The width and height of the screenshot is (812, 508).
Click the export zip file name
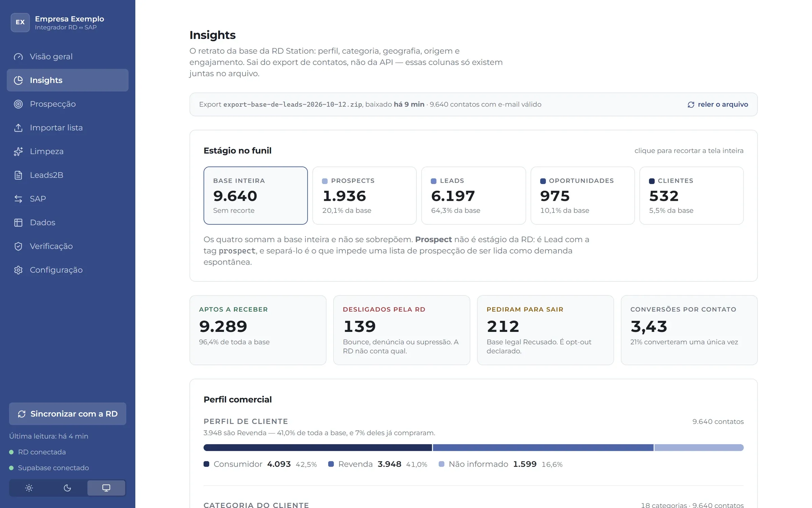click(293, 105)
